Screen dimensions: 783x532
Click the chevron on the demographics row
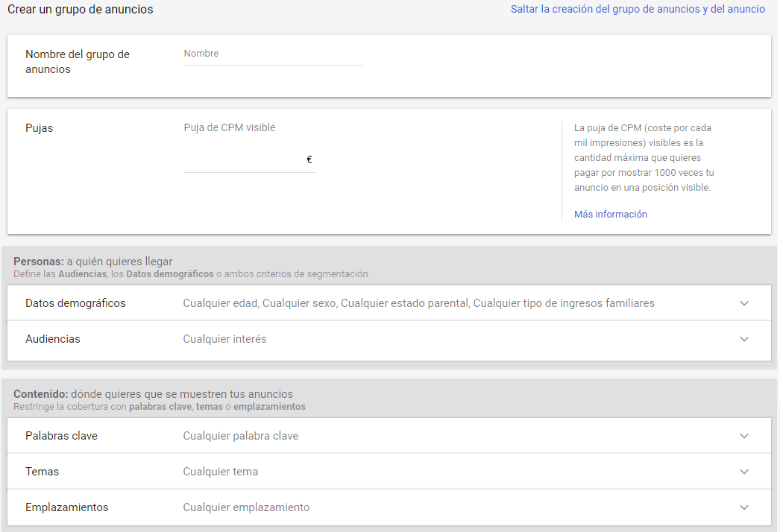[x=743, y=303]
